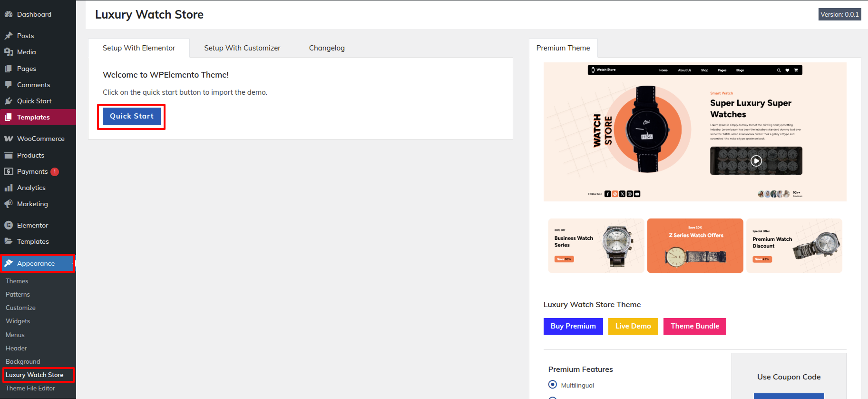
Task: Click the highlighted Templates menu icon
Action: (x=9, y=117)
